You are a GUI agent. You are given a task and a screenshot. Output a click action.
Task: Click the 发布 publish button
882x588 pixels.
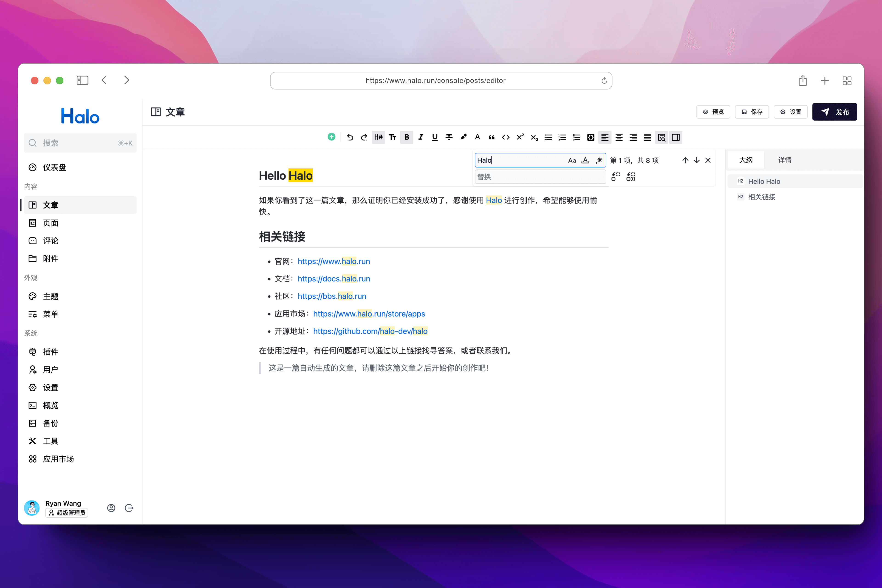[834, 112]
